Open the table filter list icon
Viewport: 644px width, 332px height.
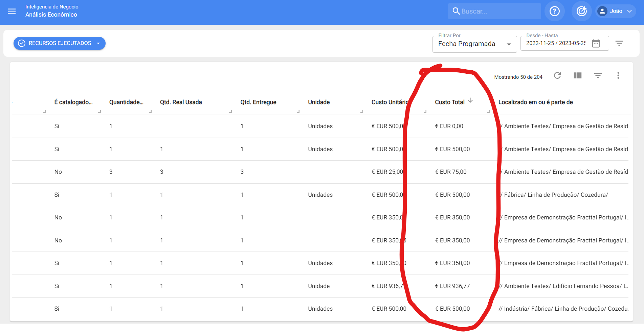598,76
